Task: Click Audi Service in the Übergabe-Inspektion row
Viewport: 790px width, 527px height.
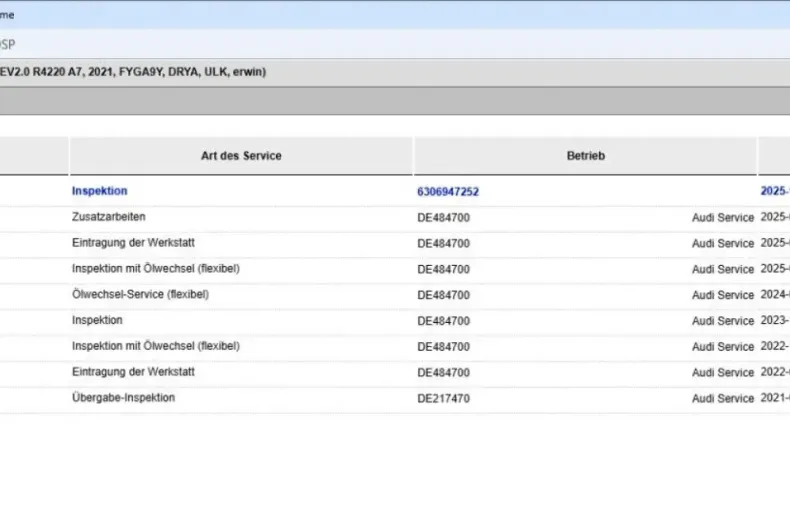Action: (722, 398)
